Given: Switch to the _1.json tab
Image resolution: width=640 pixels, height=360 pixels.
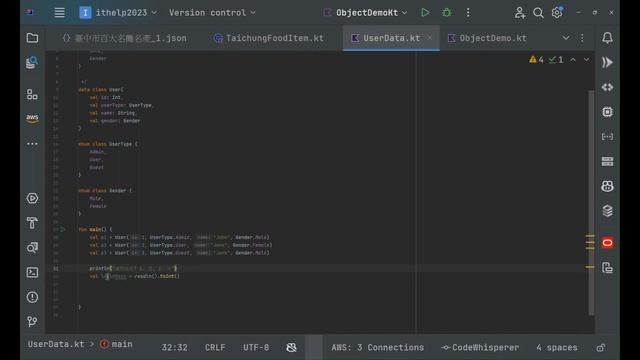Looking at the screenshot, I should coord(124,38).
